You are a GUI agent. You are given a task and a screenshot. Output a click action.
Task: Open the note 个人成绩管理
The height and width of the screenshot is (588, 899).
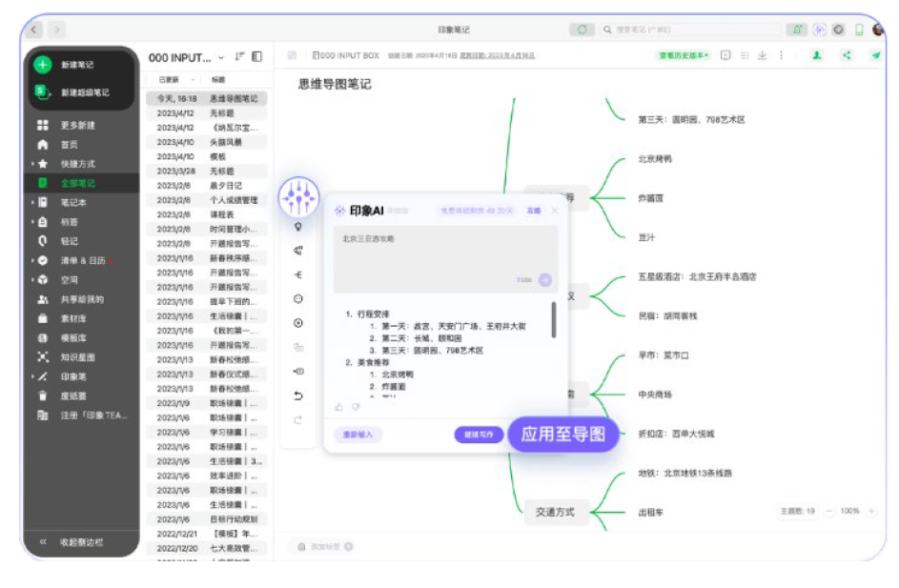tap(207, 200)
